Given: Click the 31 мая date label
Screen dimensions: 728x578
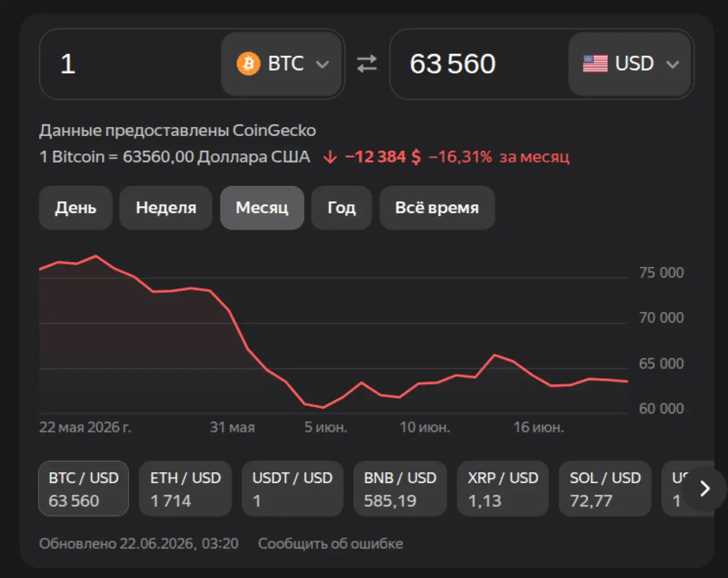Looking at the screenshot, I should click(x=232, y=427).
